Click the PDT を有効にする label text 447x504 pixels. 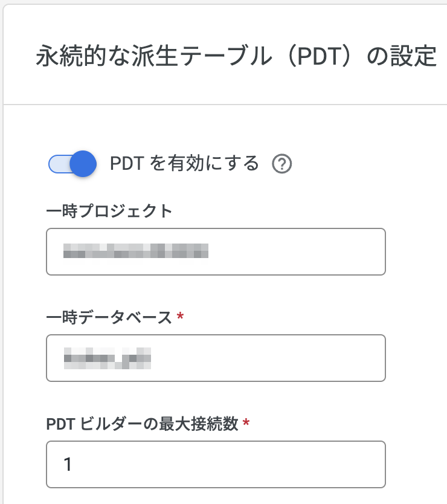coord(184,163)
